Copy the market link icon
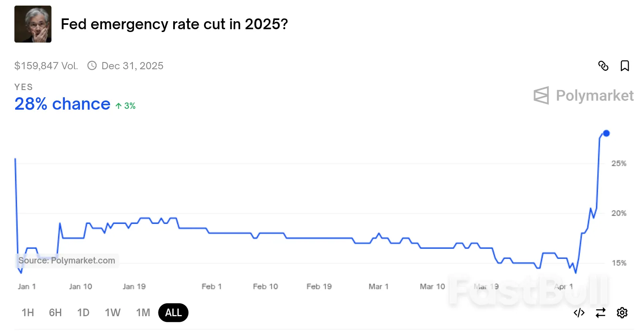644x335 pixels. click(604, 66)
